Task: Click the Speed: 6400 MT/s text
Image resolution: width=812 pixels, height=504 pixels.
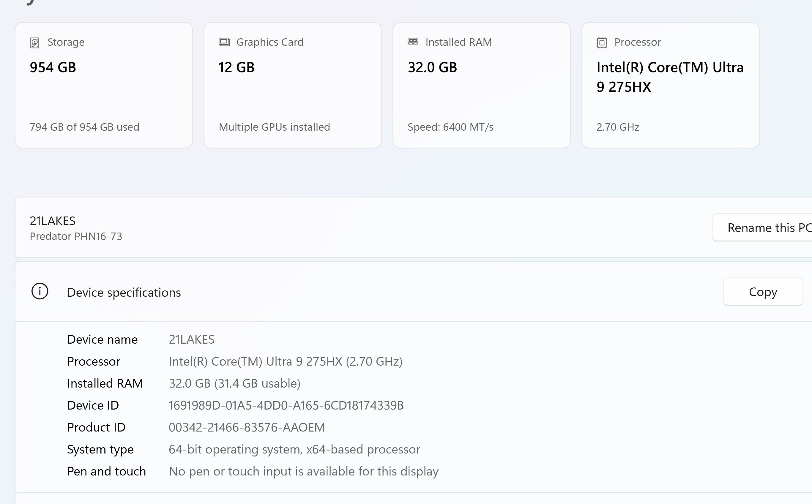Action: click(450, 127)
